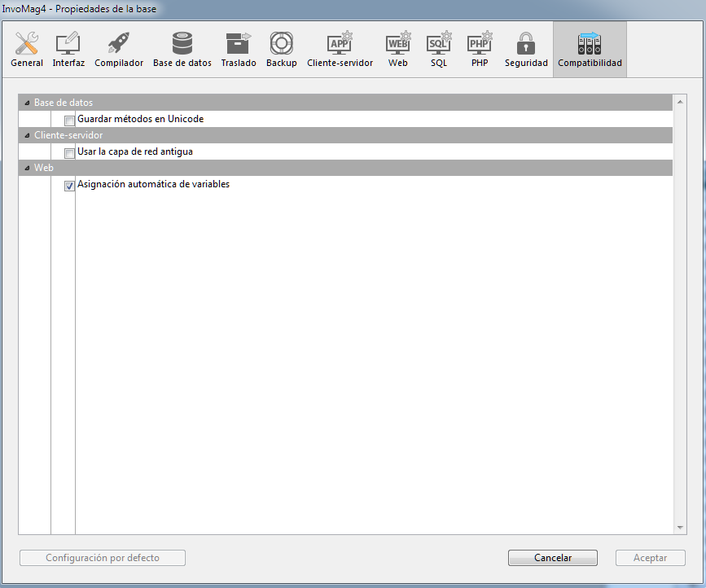Open the PHP settings icon
706x588 pixels.
point(480,43)
